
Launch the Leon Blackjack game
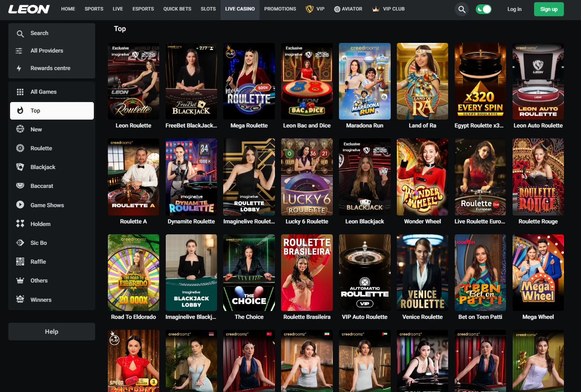tap(365, 177)
